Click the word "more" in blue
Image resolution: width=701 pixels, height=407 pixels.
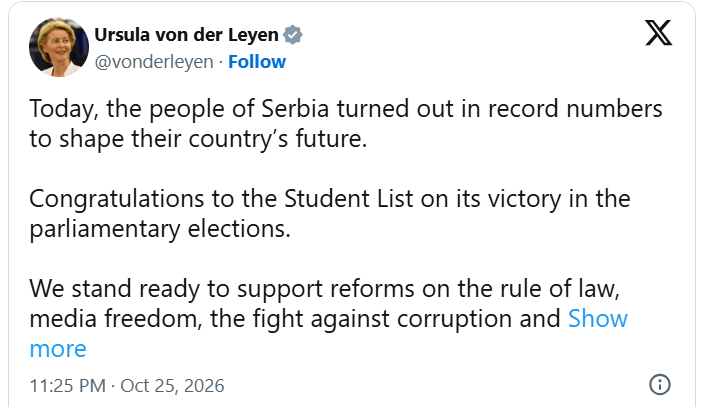(58, 349)
